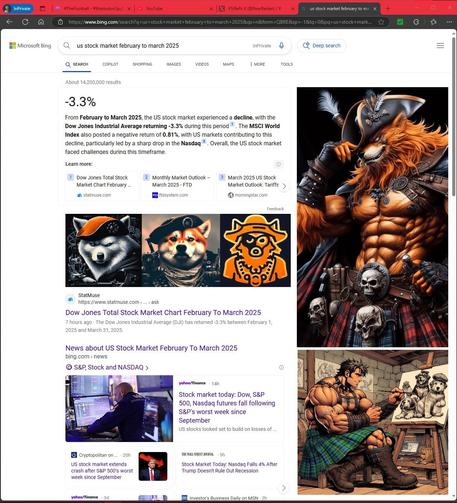Open browser settings and more ellipsis menu
The width and height of the screenshot is (457, 503).
coord(449,22)
